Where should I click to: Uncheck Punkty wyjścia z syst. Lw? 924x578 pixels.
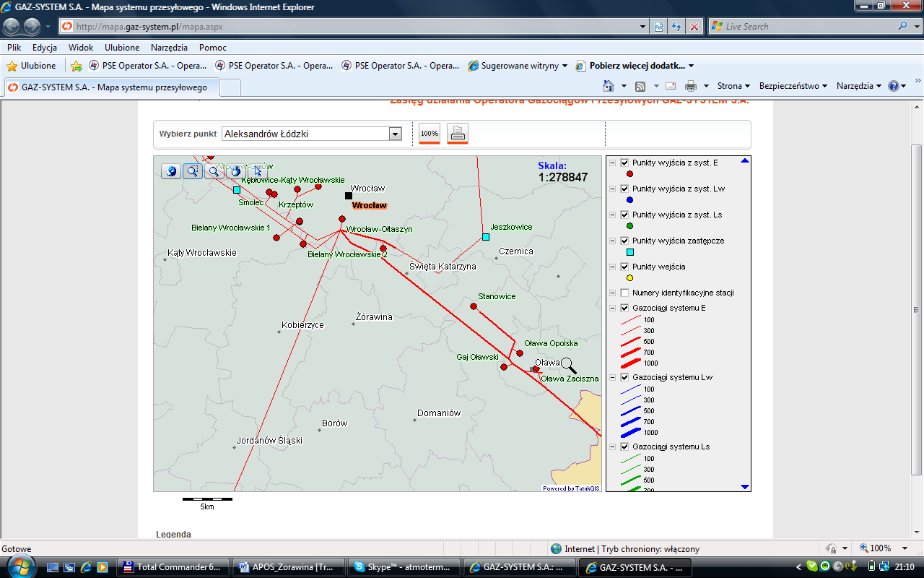[624, 189]
